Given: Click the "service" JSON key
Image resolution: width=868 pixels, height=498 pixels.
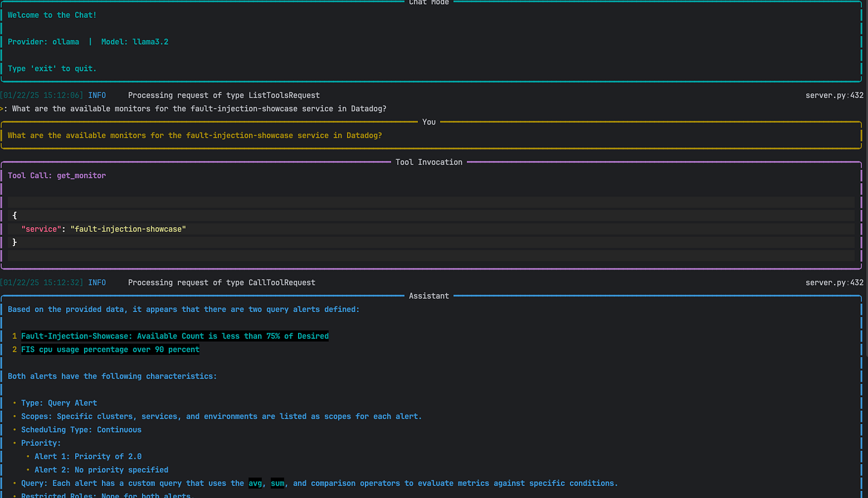Looking at the screenshot, I should coord(41,229).
